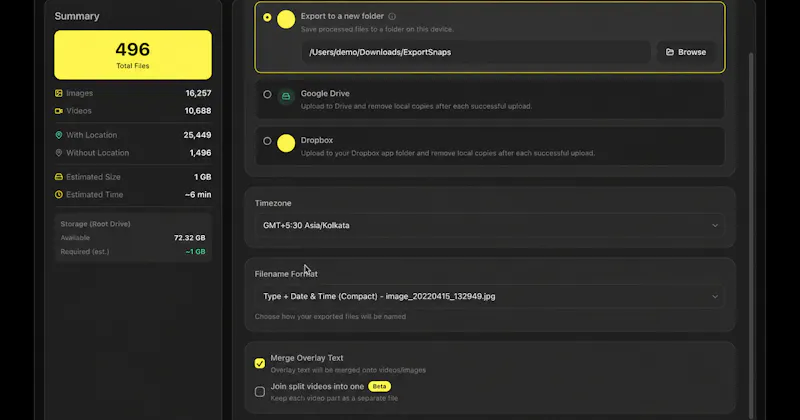Screen dimensions: 800x420
Task: Select the Dropbox radio button
Action: 267,141
